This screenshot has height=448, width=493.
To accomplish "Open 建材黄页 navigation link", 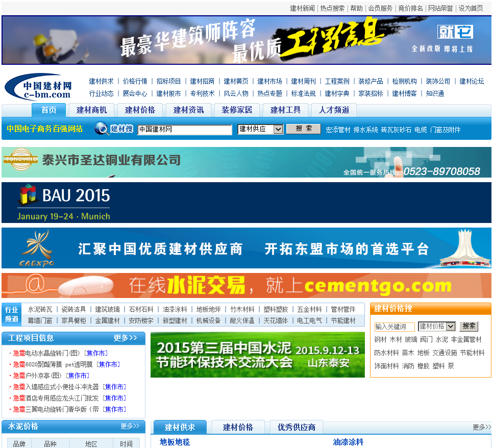I will click(x=236, y=81).
